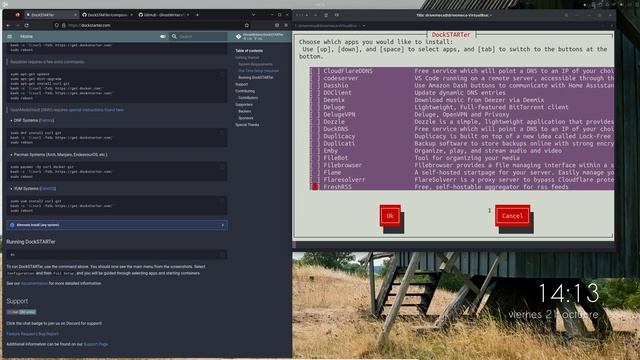Copy the DNF install code block

click(222, 132)
